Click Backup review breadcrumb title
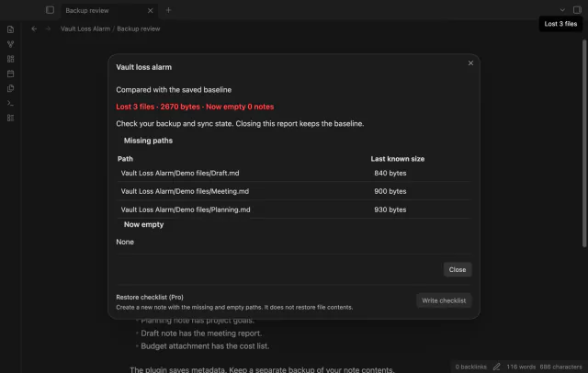588x373 pixels. click(x=139, y=28)
